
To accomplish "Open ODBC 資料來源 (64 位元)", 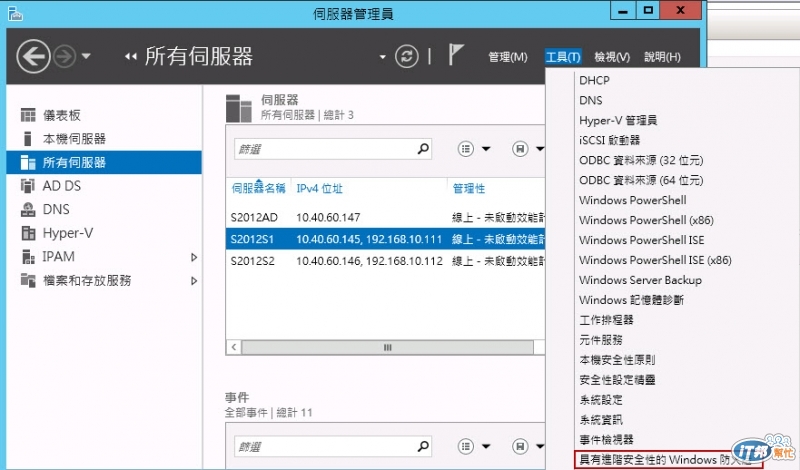I will coord(641,180).
